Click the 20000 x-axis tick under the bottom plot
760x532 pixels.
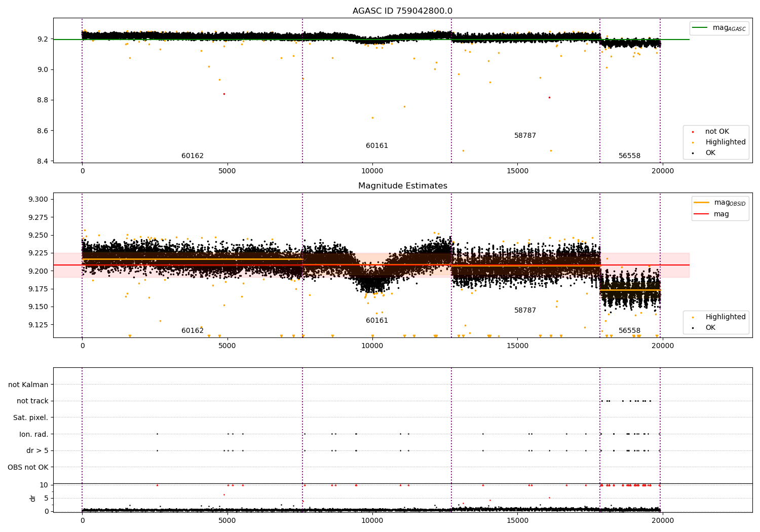(x=662, y=520)
